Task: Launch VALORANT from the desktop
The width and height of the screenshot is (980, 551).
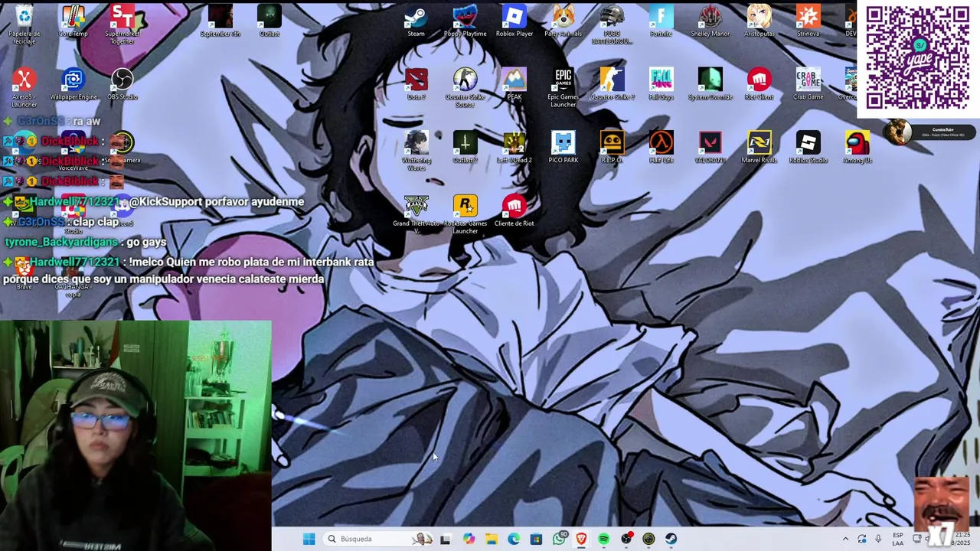Action: pos(710,147)
